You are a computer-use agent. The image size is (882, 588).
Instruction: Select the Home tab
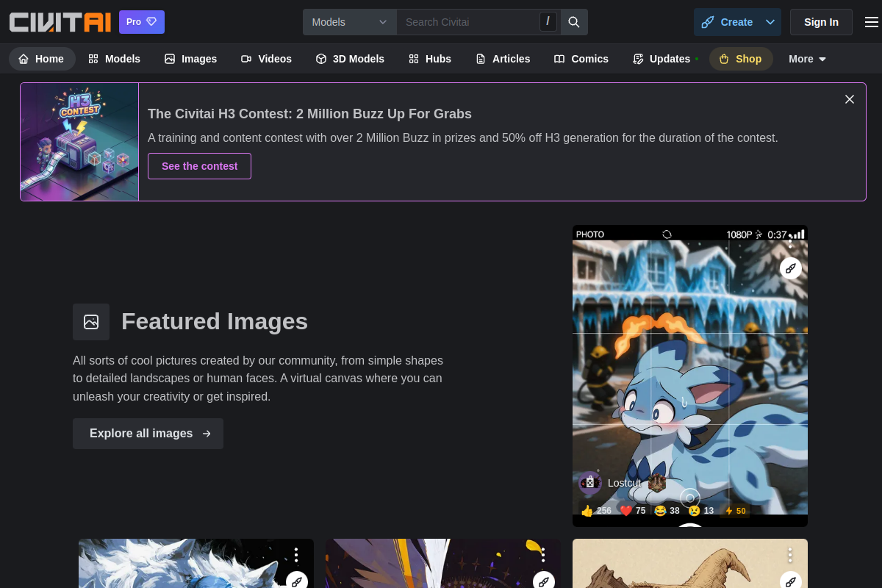(42, 59)
